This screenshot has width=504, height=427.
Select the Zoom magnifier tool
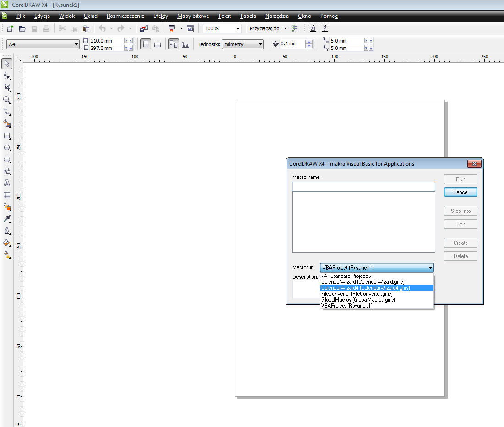tap(7, 99)
